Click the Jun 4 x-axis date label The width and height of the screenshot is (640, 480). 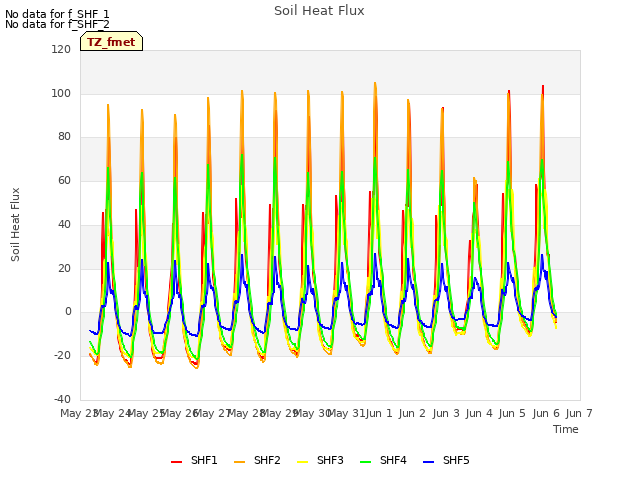click(x=479, y=413)
